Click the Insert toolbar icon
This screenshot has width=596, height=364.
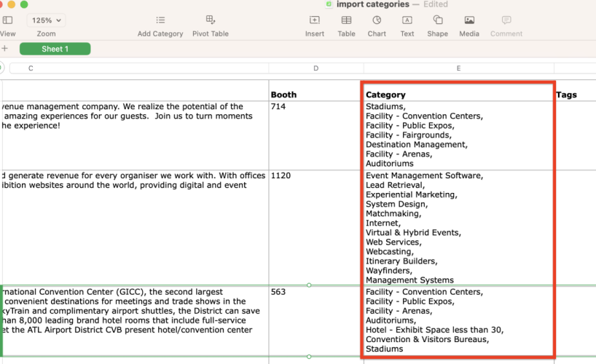point(315,20)
